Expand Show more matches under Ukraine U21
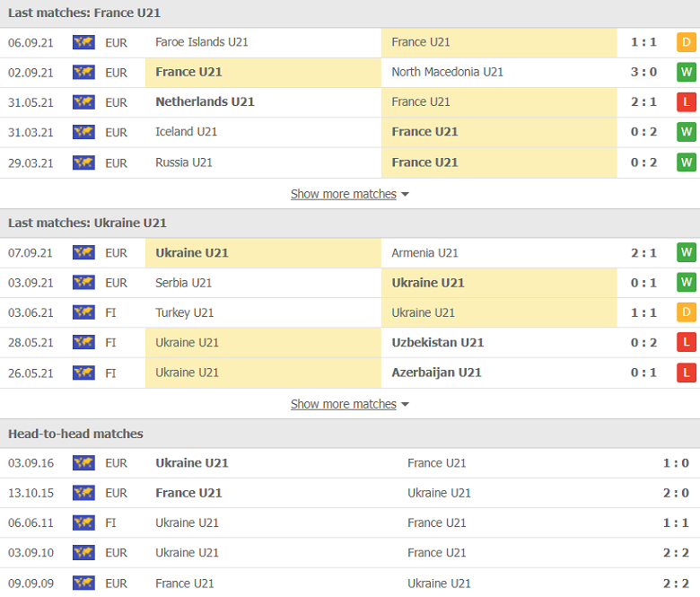This screenshot has width=700, height=597. click(x=343, y=404)
